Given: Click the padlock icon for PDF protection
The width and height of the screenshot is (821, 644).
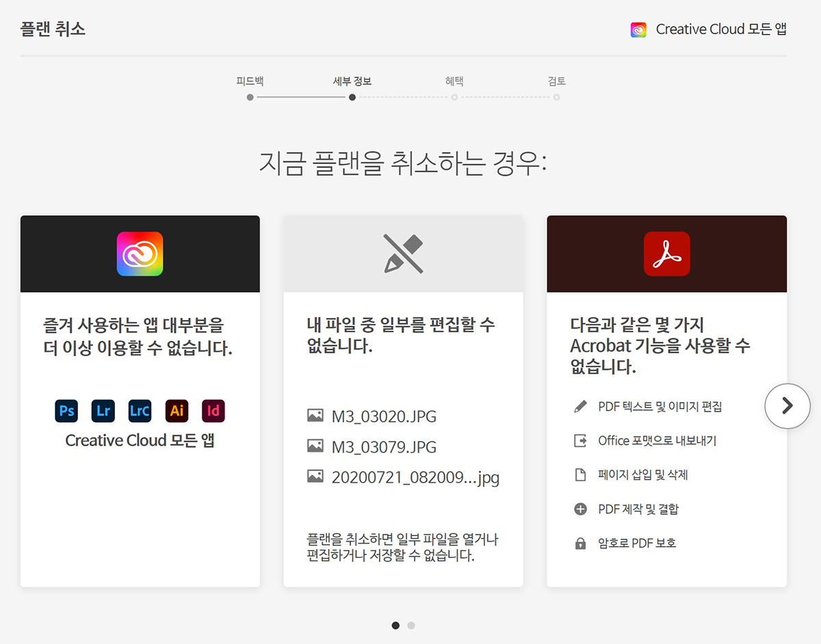Looking at the screenshot, I should click(x=580, y=544).
